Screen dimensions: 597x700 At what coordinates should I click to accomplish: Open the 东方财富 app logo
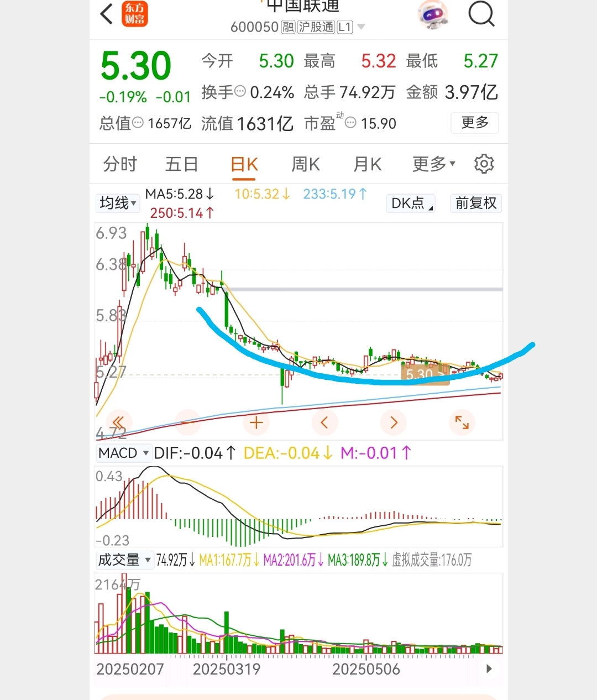(135, 14)
